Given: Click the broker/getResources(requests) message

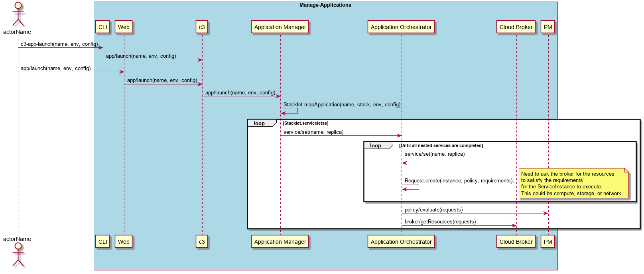Looking at the screenshot, I should [x=440, y=222].
